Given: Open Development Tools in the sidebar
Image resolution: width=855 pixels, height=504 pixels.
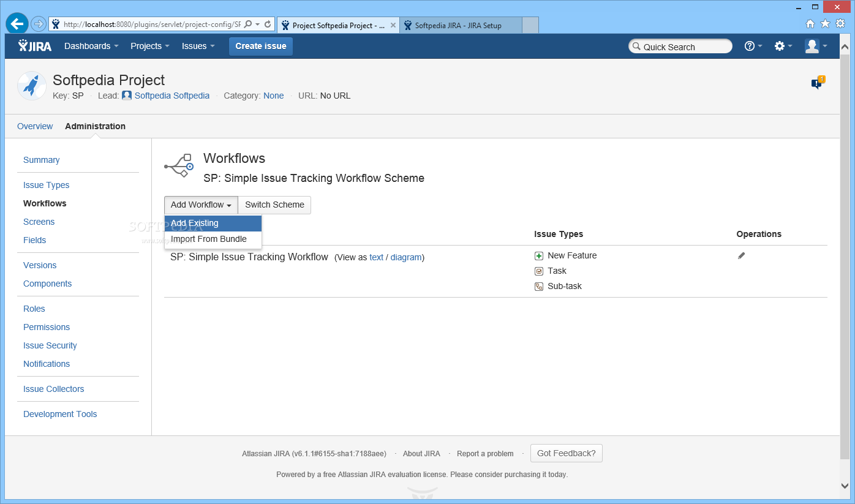Looking at the screenshot, I should point(60,414).
